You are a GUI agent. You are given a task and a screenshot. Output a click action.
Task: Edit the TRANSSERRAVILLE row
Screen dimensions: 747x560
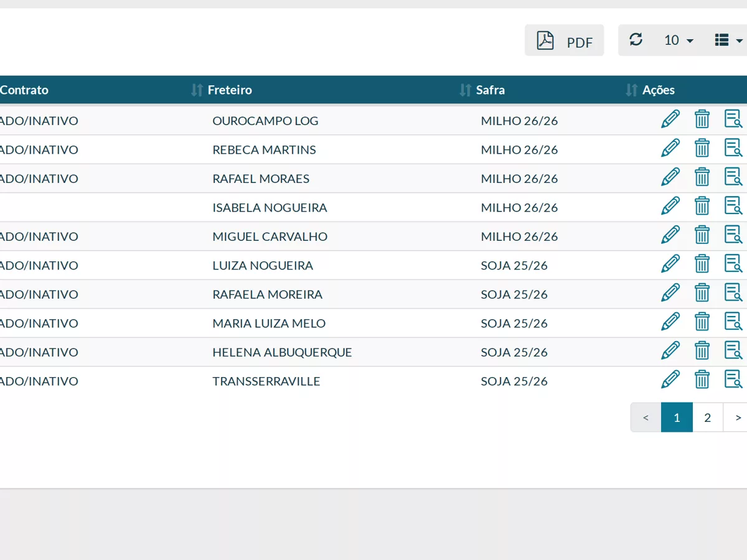(670, 380)
